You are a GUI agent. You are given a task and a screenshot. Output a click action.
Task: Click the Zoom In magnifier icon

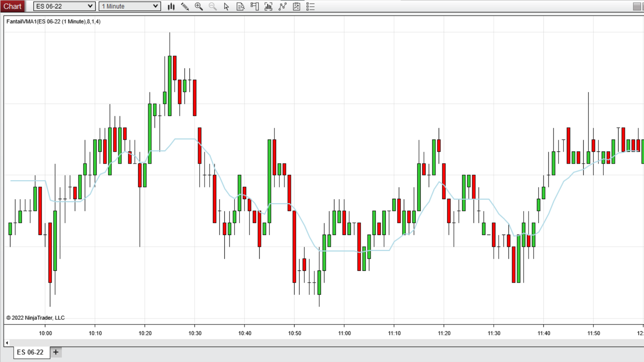click(198, 6)
